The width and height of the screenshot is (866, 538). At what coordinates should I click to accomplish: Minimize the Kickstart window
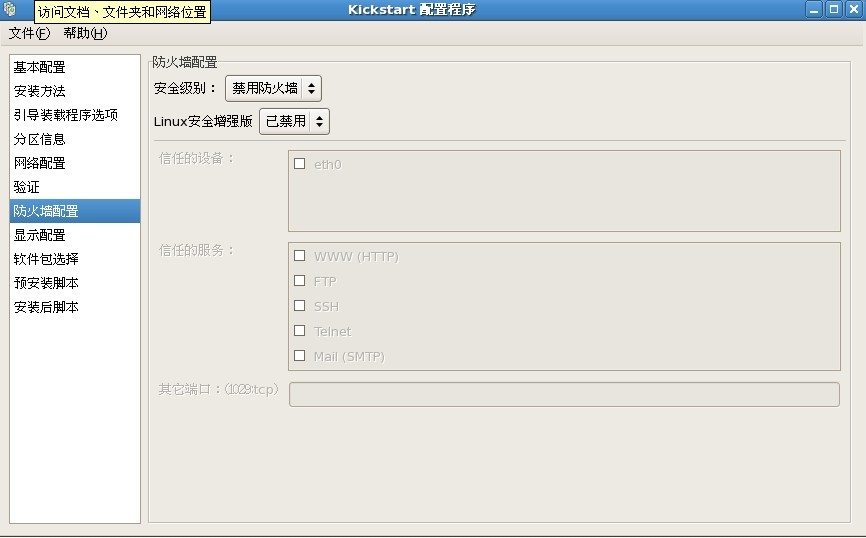tap(814, 9)
